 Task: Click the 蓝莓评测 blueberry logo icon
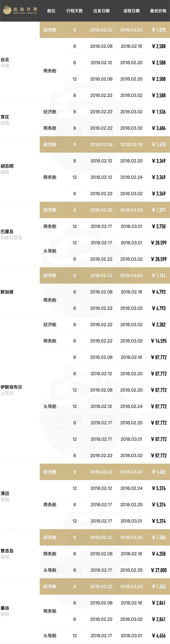point(7,10)
